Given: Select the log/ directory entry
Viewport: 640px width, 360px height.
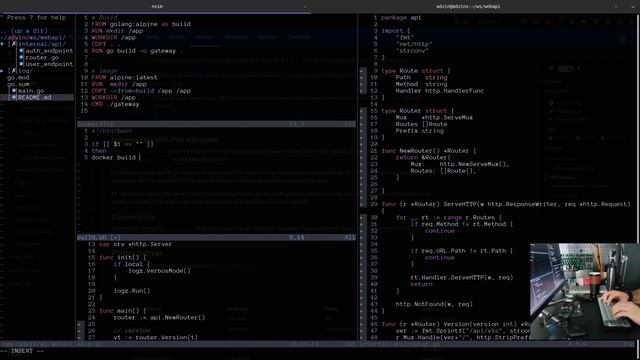Looking at the screenshot, I should [x=25, y=71].
